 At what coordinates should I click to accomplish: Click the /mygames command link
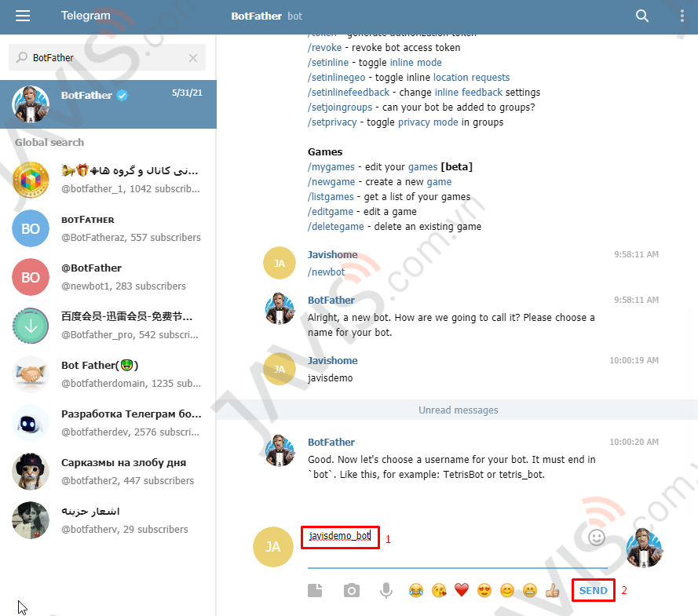[x=331, y=167]
